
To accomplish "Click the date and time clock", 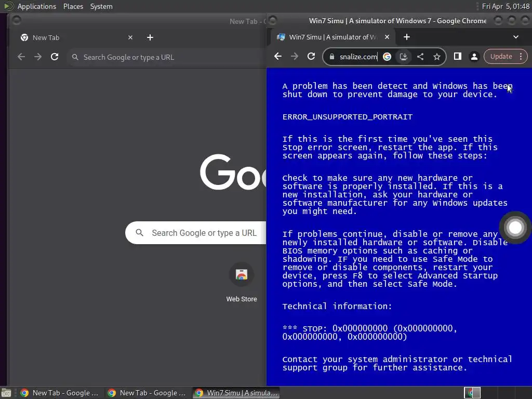I will pos(506,6).
